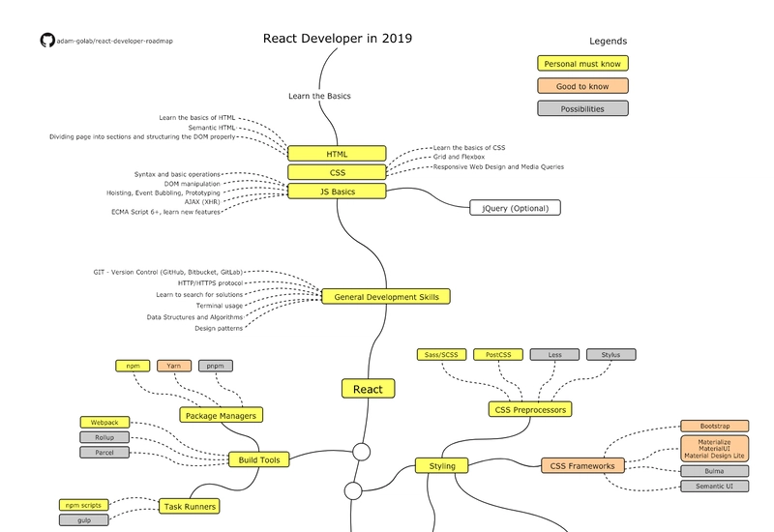
Task: Select the pnpm node
Action: point(215,366)
